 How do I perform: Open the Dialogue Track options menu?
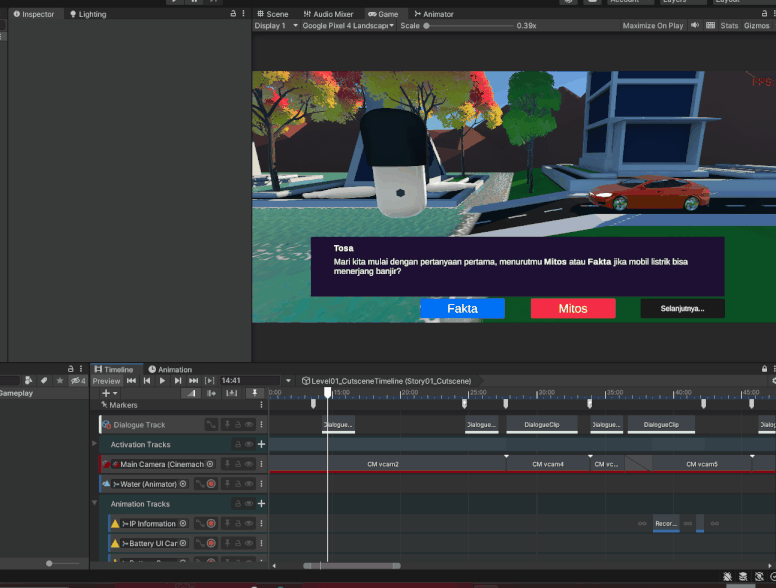261,425
